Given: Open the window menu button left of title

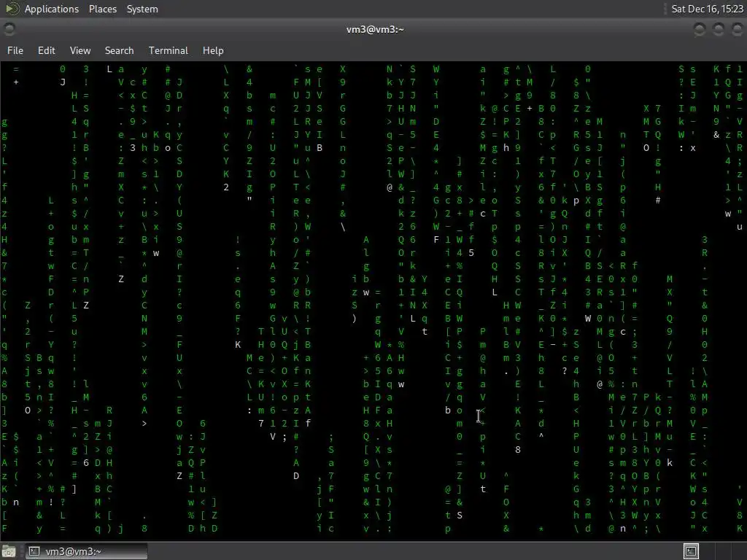Looking at the screenshot, I should (x=9, y=29).
